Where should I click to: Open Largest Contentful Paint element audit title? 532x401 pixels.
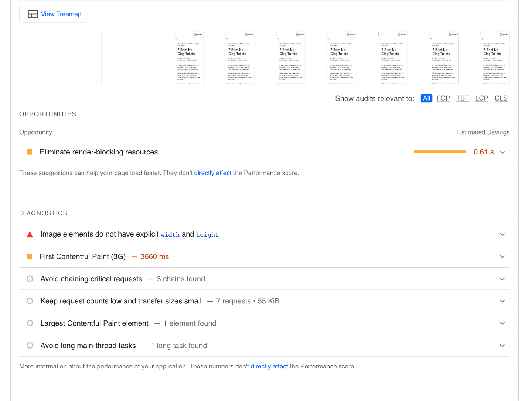pyautogui.click(x=95, y=323)
